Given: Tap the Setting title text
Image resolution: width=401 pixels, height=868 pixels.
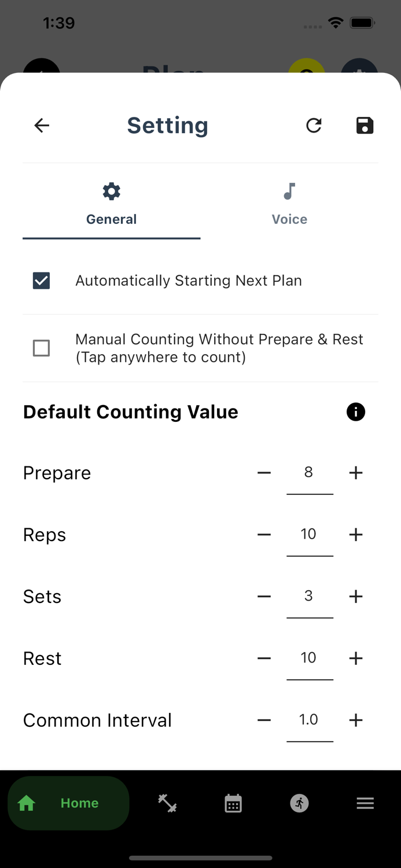Looking at the screenshot, I should [167, 125].
